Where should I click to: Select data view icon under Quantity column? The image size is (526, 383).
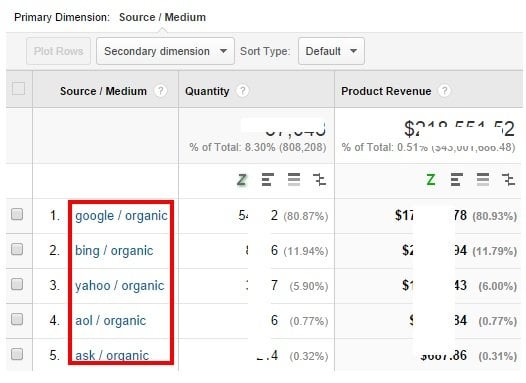(x=242, y=180)
